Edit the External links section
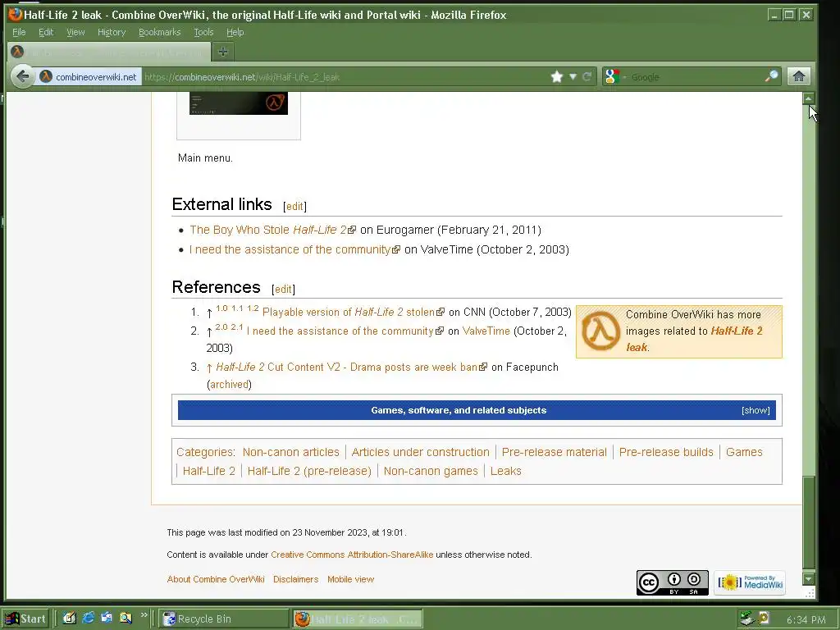The height and width of the screenshot is (630, 840). (294, 206)
